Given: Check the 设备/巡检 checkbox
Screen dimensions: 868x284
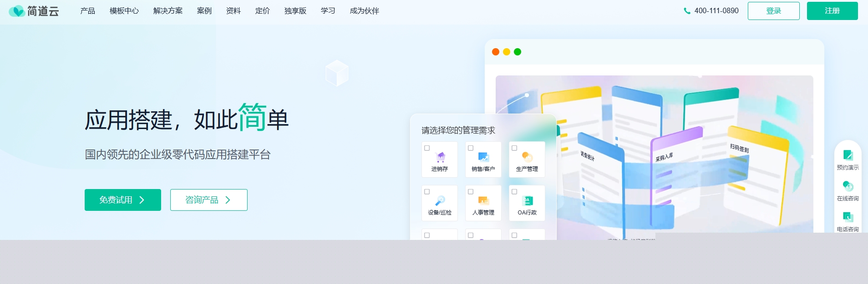Looking at the screenshot, I should (427, 192).
